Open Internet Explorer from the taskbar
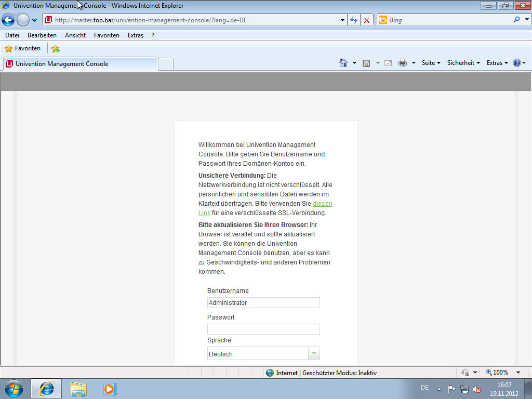This screenshot has width=532, height=399. point(46,388)
